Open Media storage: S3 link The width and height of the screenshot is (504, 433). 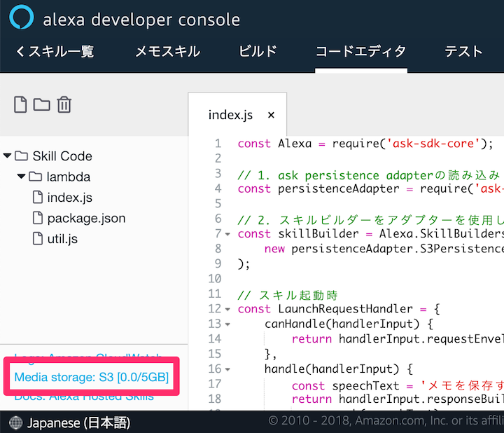pyautogui.click(x=92, y=377)
